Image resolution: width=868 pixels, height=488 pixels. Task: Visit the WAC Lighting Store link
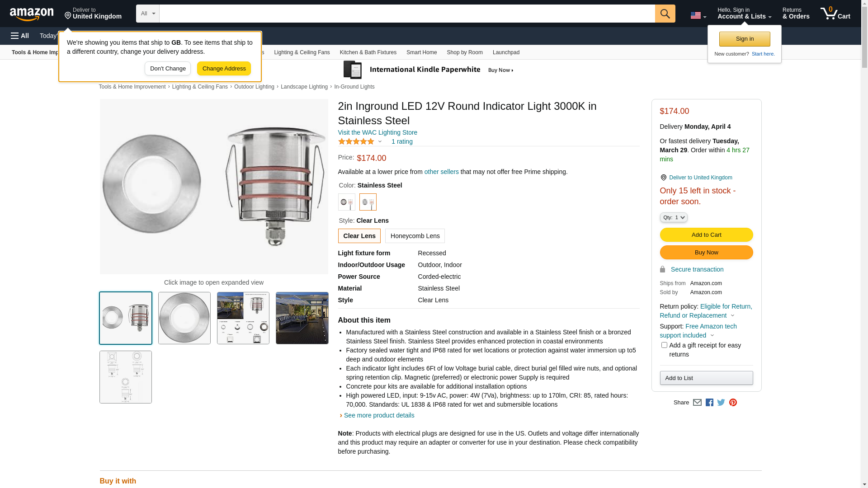coord(377,132)
